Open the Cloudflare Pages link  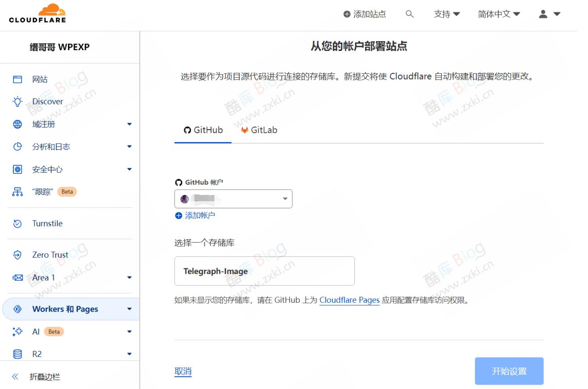coord(349,300)
